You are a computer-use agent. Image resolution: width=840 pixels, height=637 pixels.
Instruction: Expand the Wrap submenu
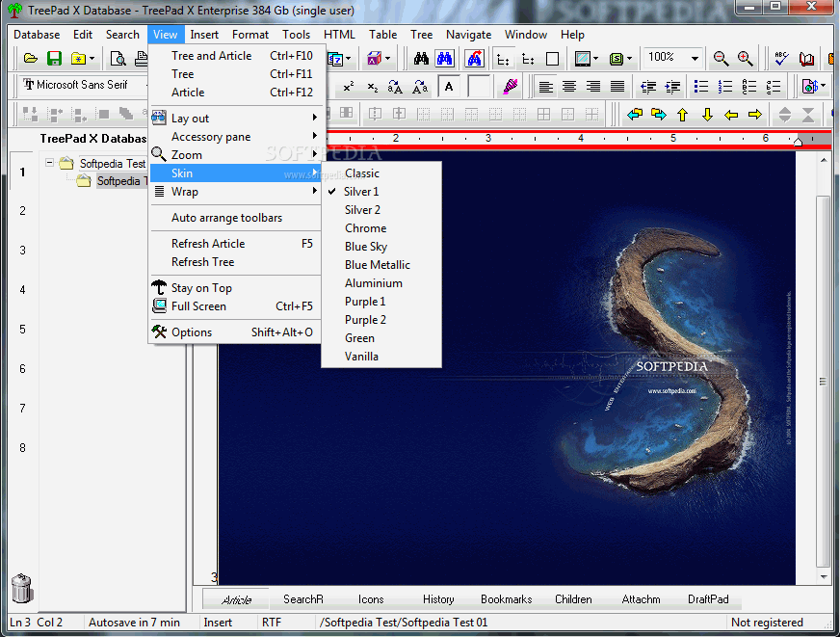tap(235, 191)
